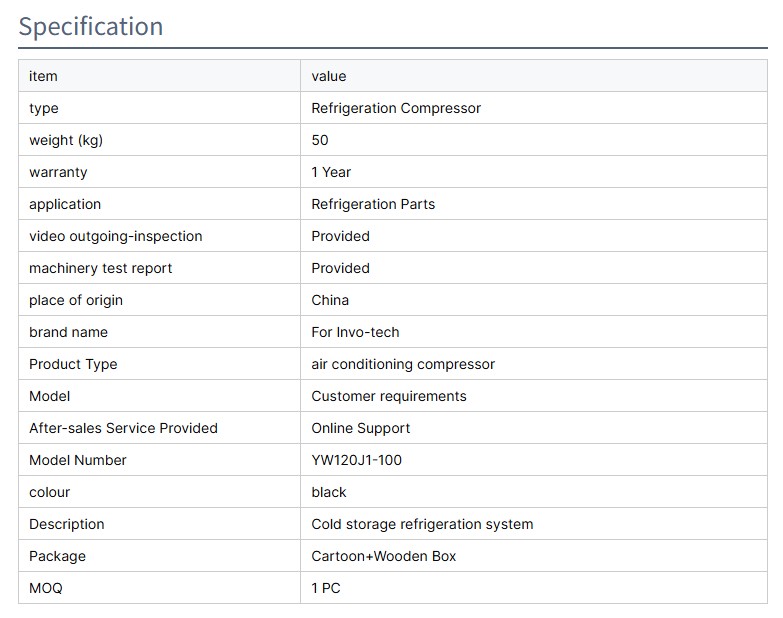
Task: Click the 'After-sales Service Provided' label
Action: (123, 428)
